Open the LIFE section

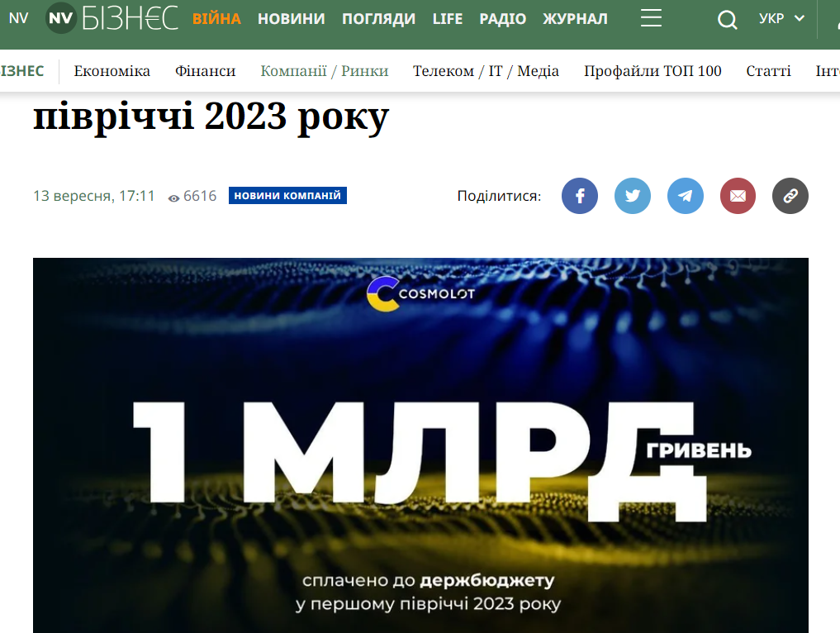point(448,19)
